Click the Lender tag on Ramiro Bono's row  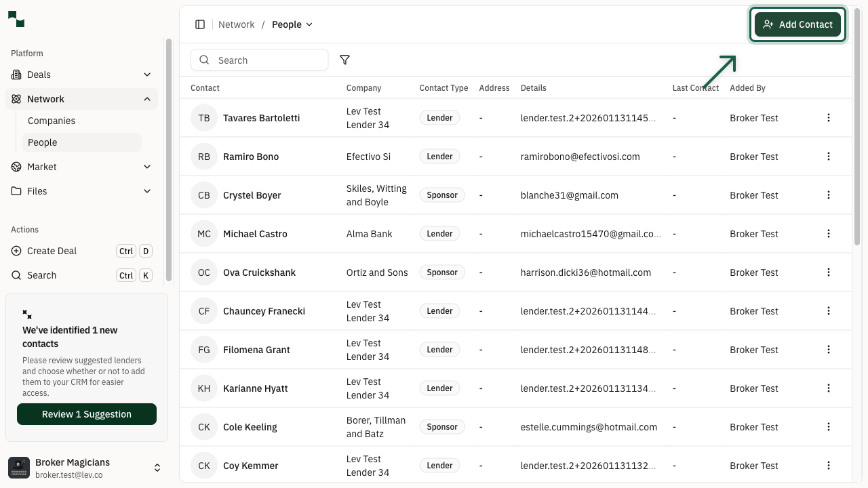tap(439, 156)
